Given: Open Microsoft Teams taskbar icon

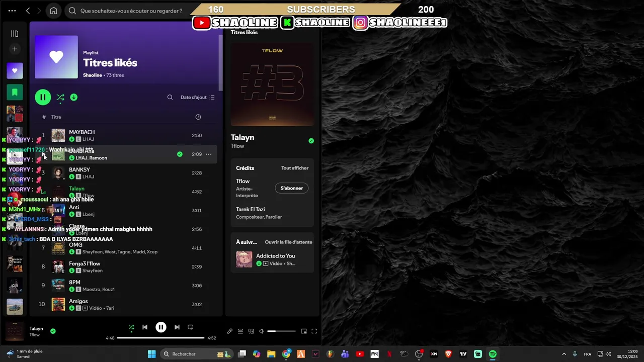Looking at the screenshot, I should pos(345,354).
